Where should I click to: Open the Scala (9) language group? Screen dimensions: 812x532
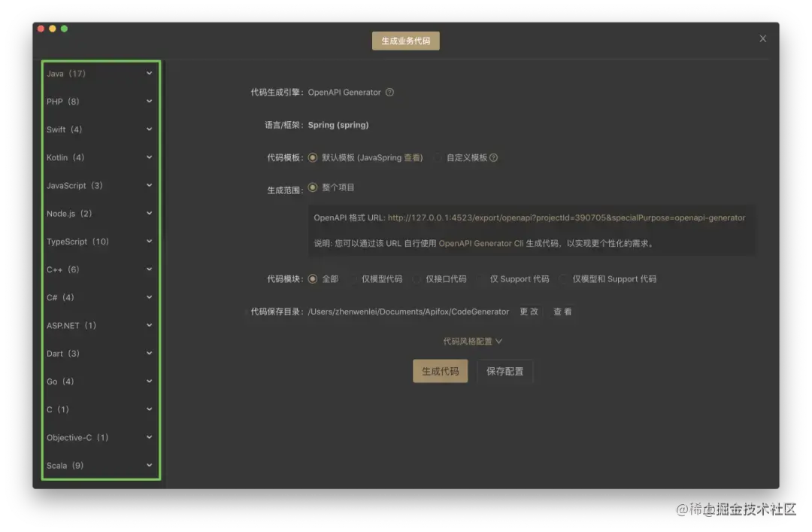tap(101, 465)
